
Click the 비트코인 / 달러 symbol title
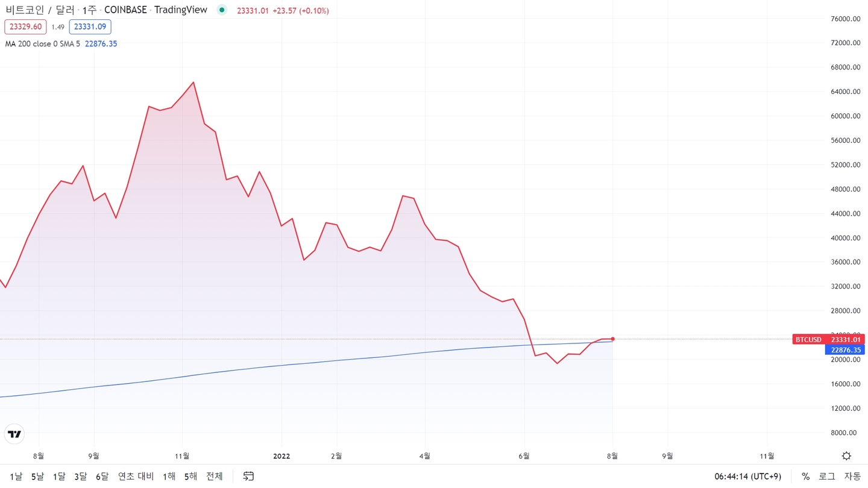click(x=40, y=10)
